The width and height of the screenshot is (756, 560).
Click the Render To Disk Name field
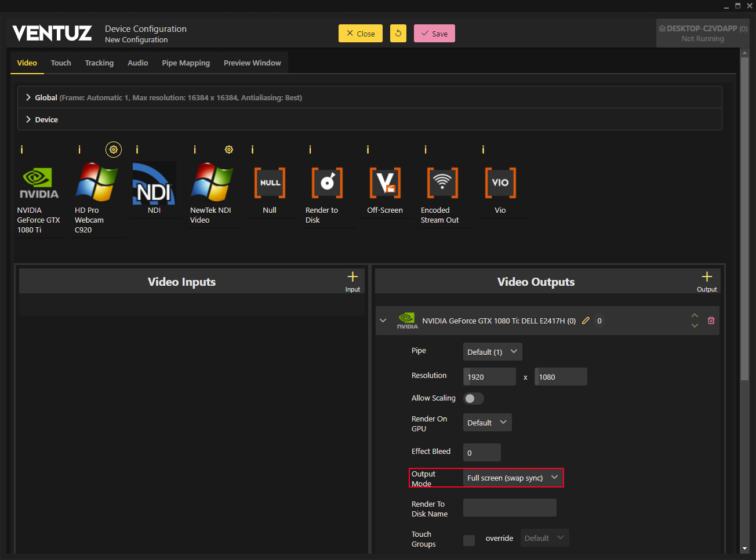click(x=510, y=508)
